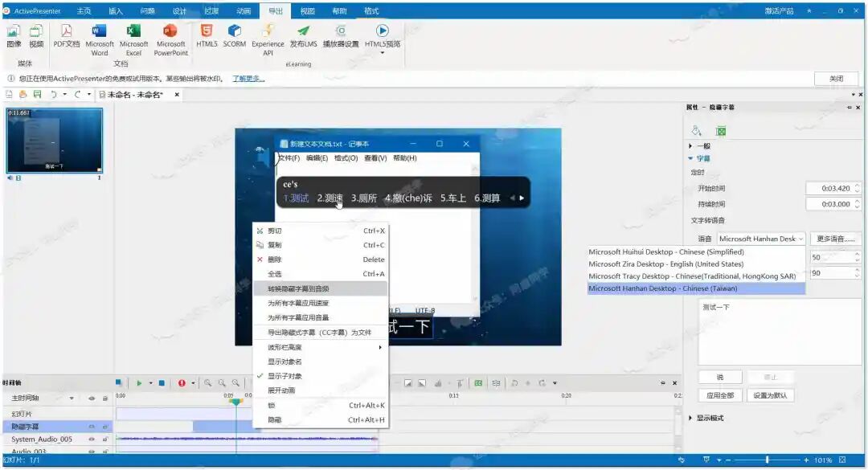The image size is (868, 470).
Task: Select Microsoft Huihui Desktop Chinese voice
Action: point(696,252)
